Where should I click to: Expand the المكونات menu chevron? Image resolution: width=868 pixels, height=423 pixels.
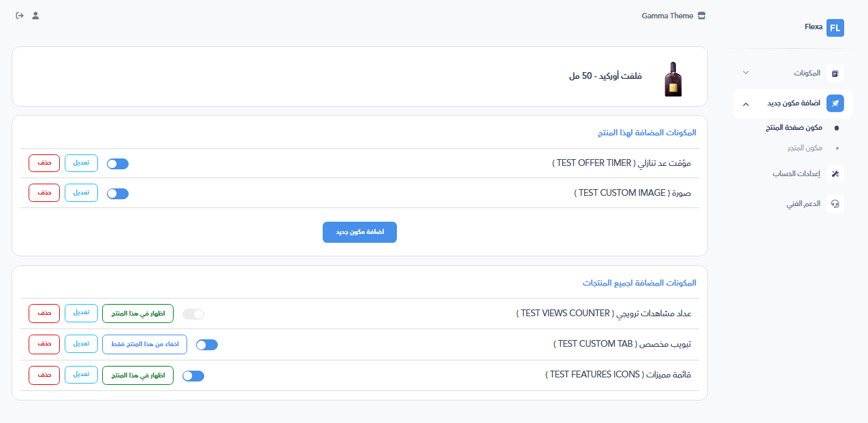point(745,73)
